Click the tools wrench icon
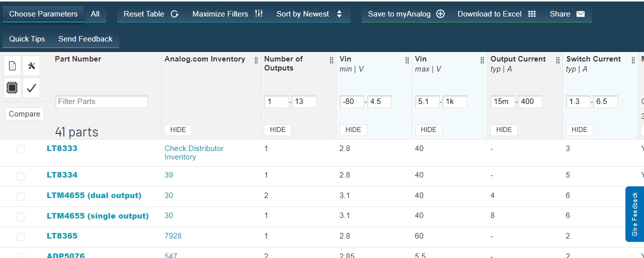The height and width of the screenshot is (258, 644). [x=31, y=65]
